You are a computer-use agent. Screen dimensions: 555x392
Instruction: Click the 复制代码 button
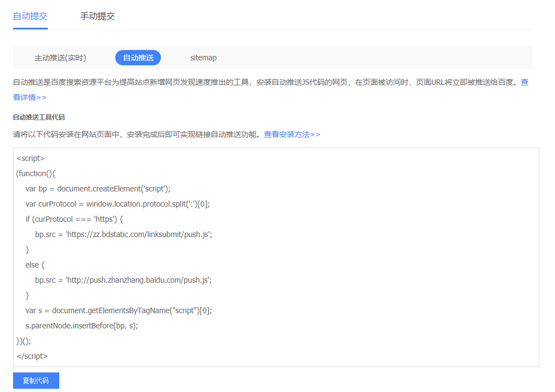(x=36, y=381)
